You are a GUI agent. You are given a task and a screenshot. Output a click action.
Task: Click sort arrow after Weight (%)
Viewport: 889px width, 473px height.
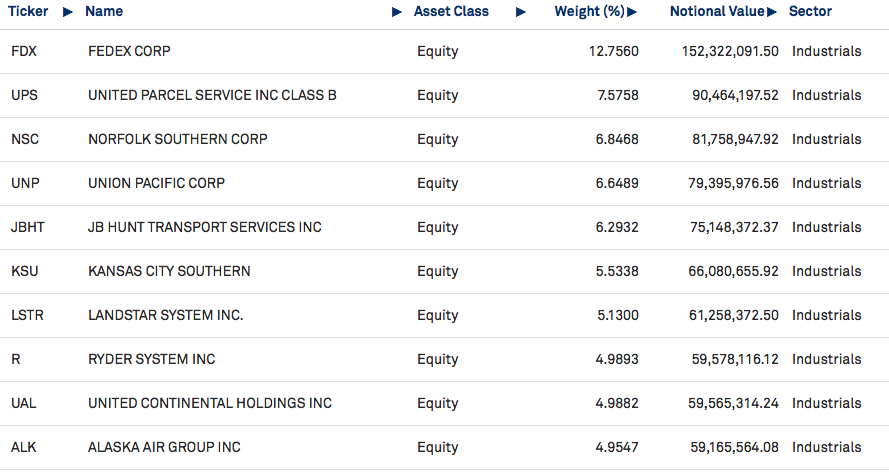[x=632, y=12]
